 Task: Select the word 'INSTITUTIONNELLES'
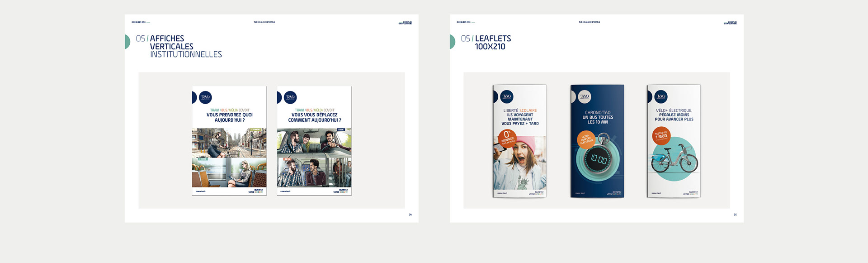coord(186,54)
